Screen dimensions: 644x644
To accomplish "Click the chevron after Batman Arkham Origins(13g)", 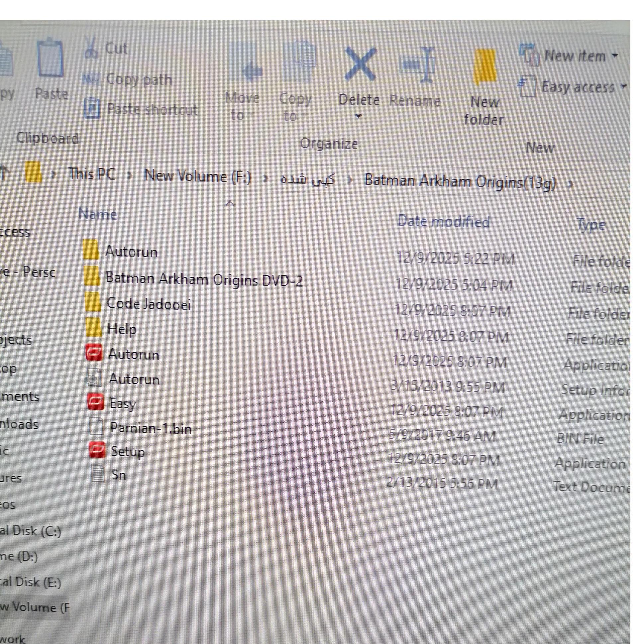I will point(570,184).
